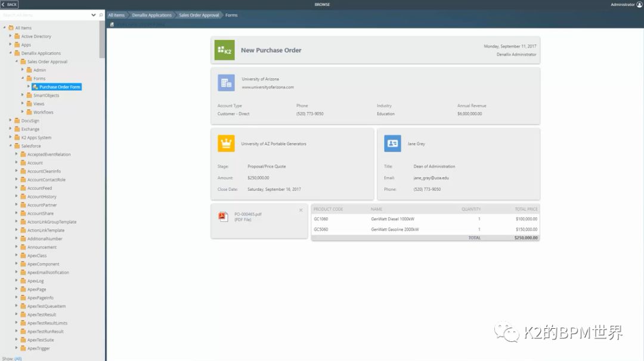
Task: Open the PO-000465.pdf file icon
Action: [223, 217]
